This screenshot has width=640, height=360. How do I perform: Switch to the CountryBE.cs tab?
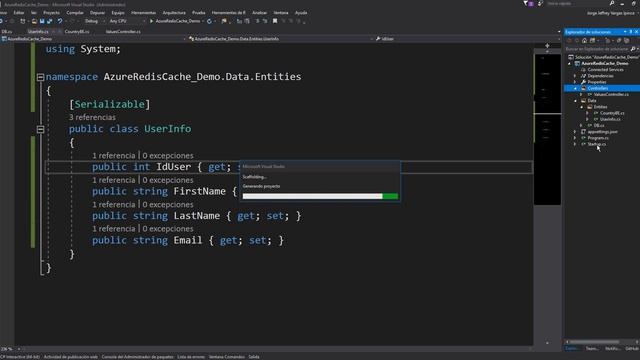click(x=77, y=31)
